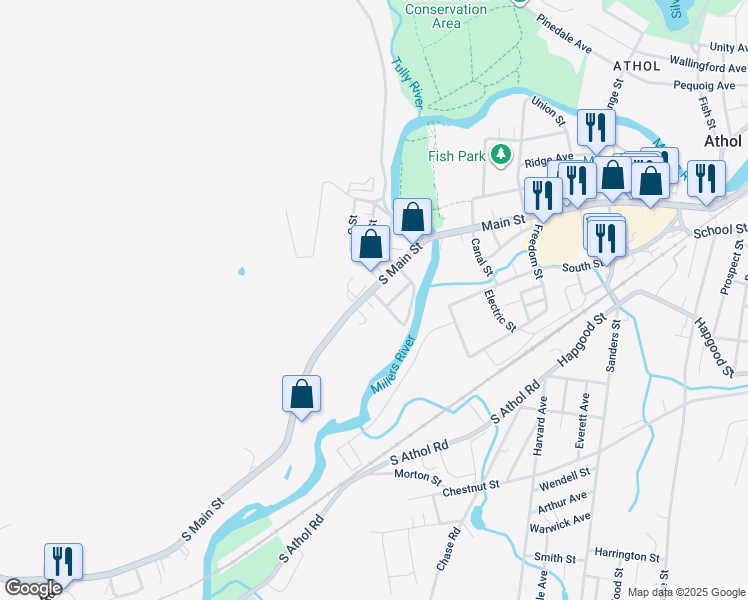The image size is (748, 600).
Task: Click the Hapgood St label near Sanders St
Action: click(582, 340)
